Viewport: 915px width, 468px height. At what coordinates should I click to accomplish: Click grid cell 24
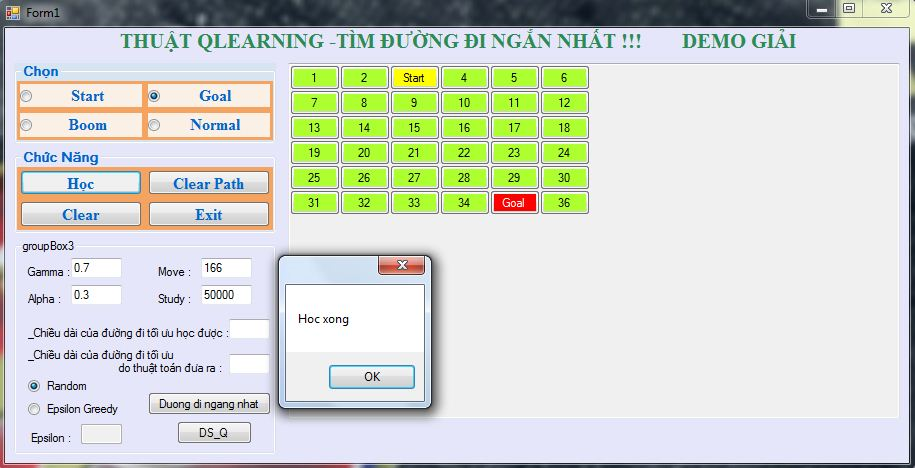pyautogui.click(x=564, y=153)
